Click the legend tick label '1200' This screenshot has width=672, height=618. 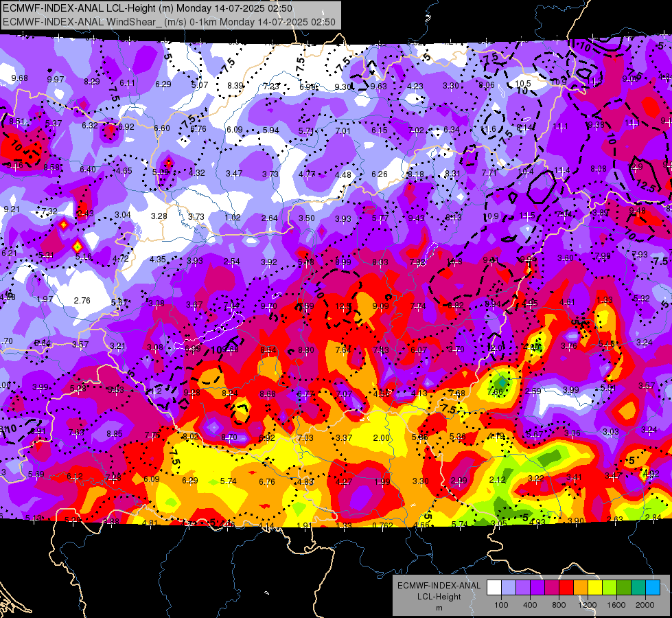tap(587, 605)
